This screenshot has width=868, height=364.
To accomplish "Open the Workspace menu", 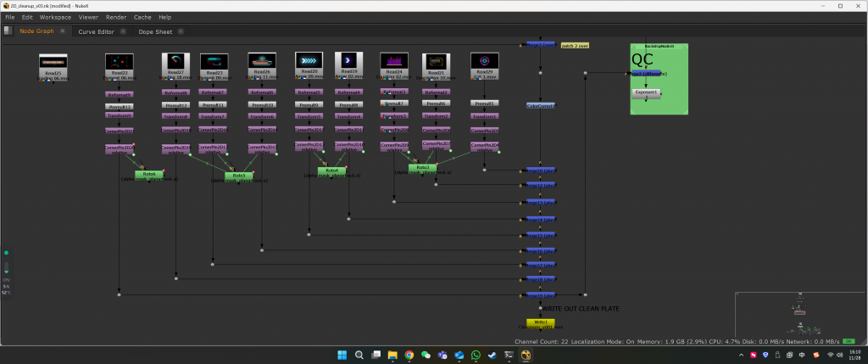I will [55, 17].
